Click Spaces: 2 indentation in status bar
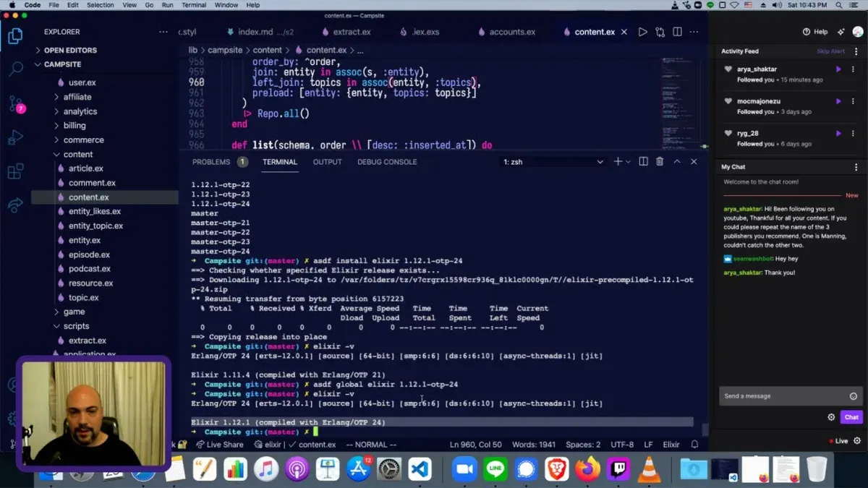 click(x=583, y=445)
